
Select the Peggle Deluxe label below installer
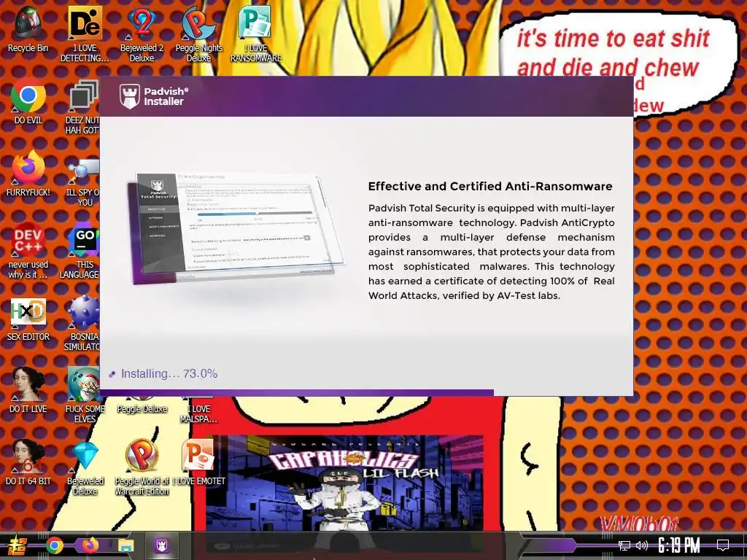[x=142, y=409]
